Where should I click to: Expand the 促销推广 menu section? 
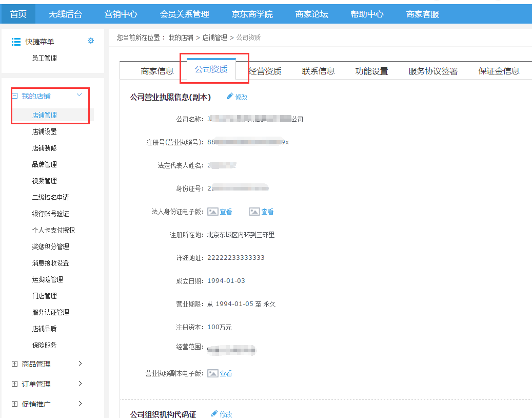point(14,404)
